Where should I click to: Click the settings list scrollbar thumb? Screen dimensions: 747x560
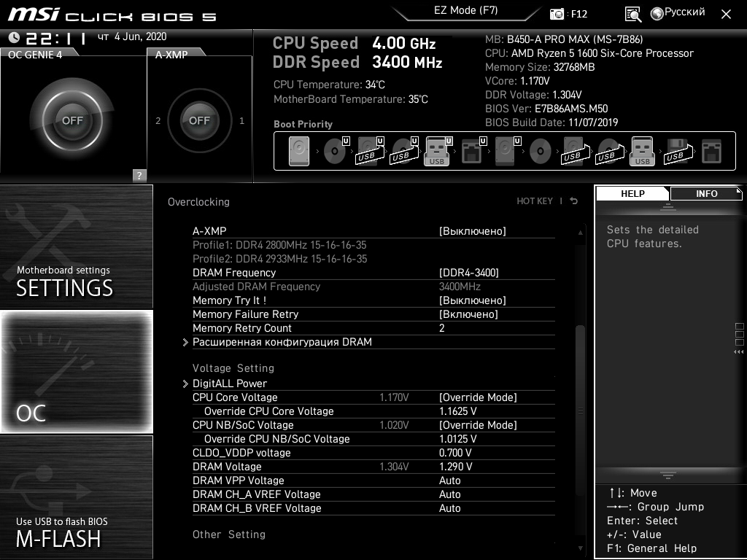click(x=580, y=411)
